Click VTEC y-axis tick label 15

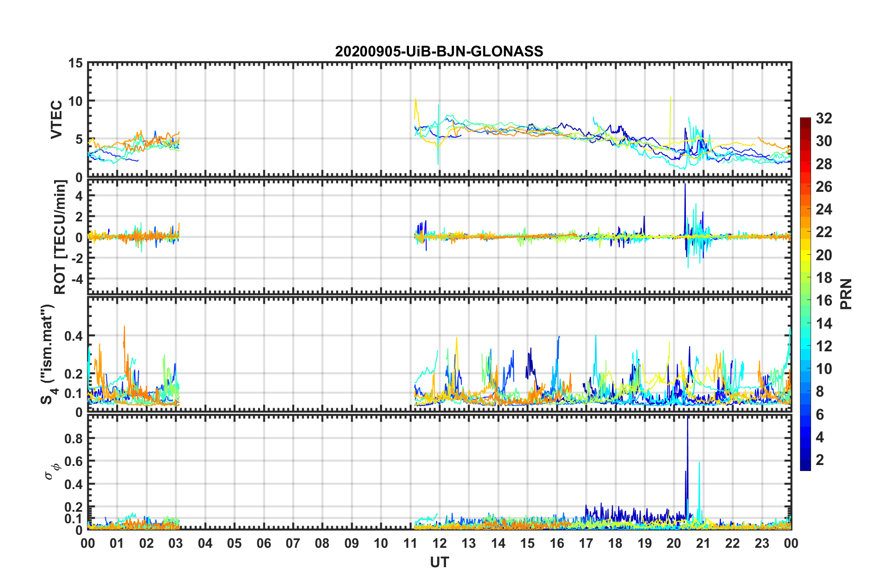pos(75,63)
